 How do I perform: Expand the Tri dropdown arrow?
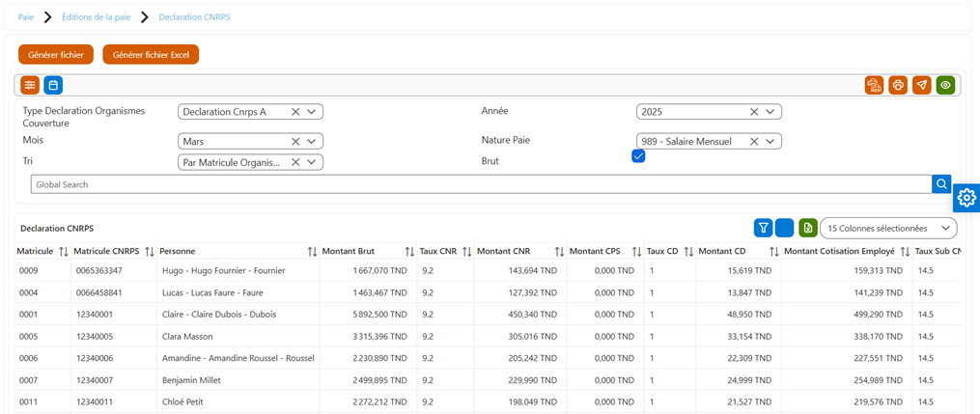coord(312,162)
